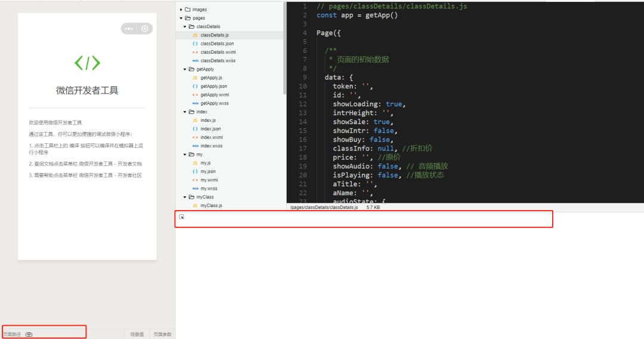Collapse the myClass folder arrow
The width and height of the screenshot is (644, 339).
[185, 197]
